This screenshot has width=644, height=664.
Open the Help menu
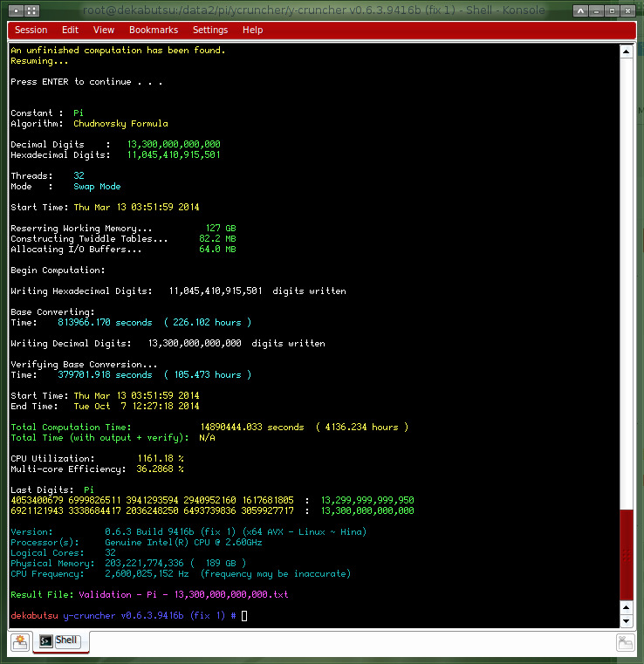click(252, 30)
